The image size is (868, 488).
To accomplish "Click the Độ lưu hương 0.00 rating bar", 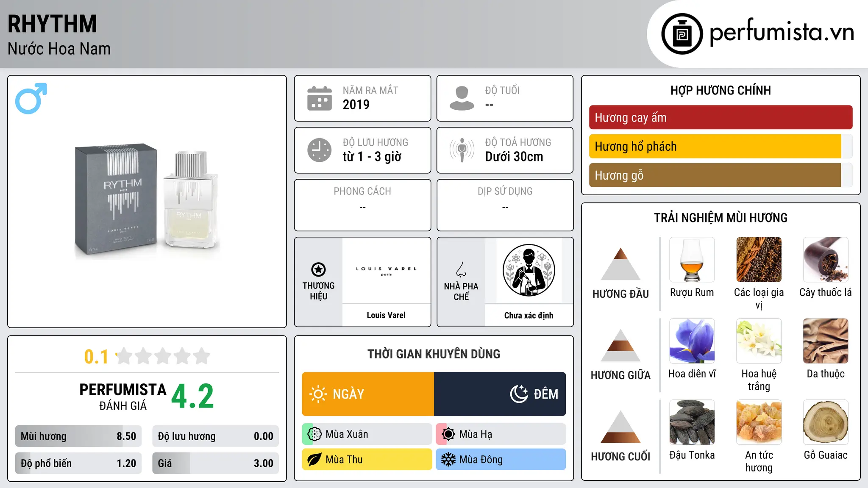I will [x=215, y=436].
